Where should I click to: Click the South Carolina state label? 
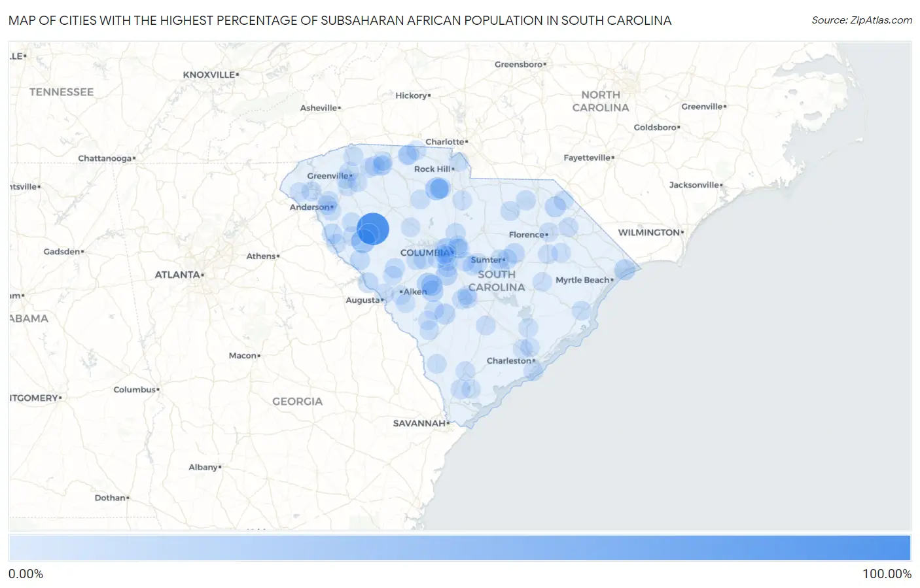[x=497, y=281]
